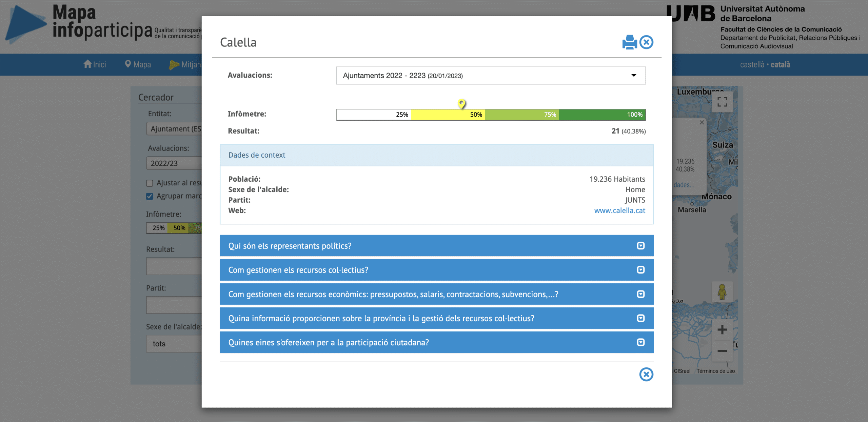The width and height of the screenshot is (868, 422).
Task: Expand the participació ciutadana section
Action: coord(437,342)
